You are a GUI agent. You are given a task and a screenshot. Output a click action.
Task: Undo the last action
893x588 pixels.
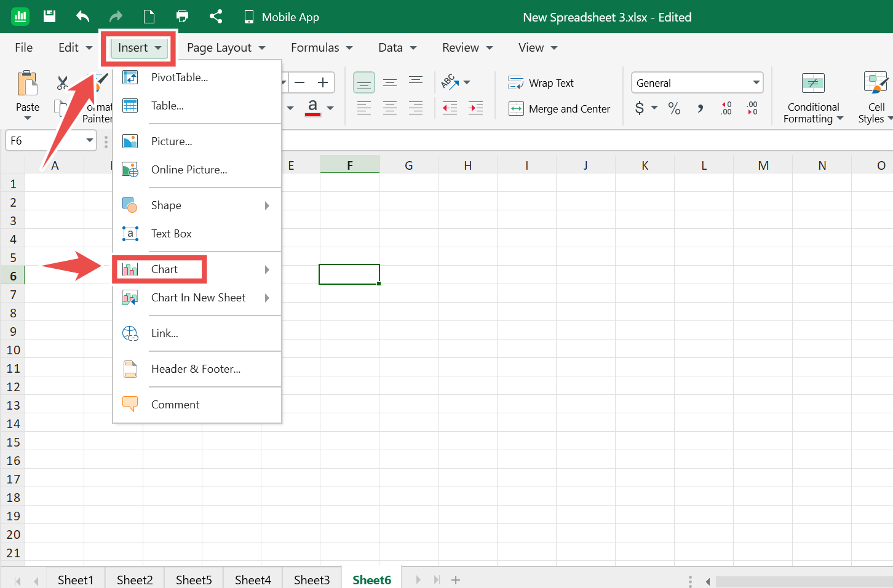[x=82, y=17]
